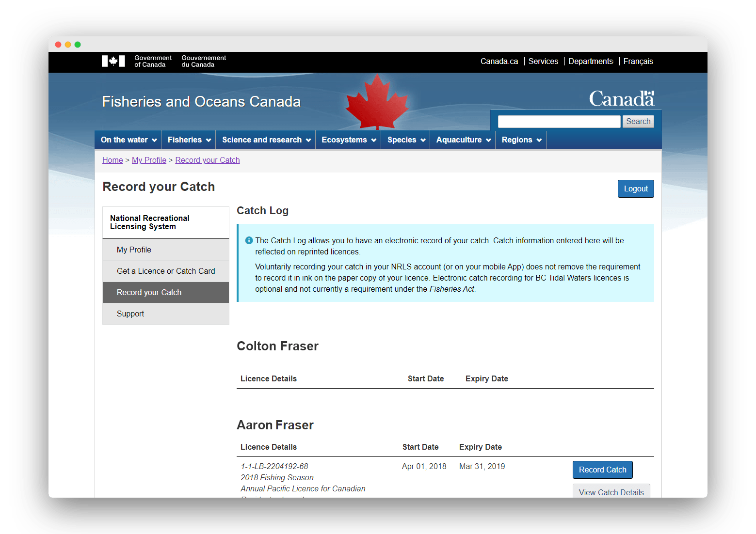Viewport: 756px width, 534px height.
Task: Click the Search button
Action: [x=638, y=122]
